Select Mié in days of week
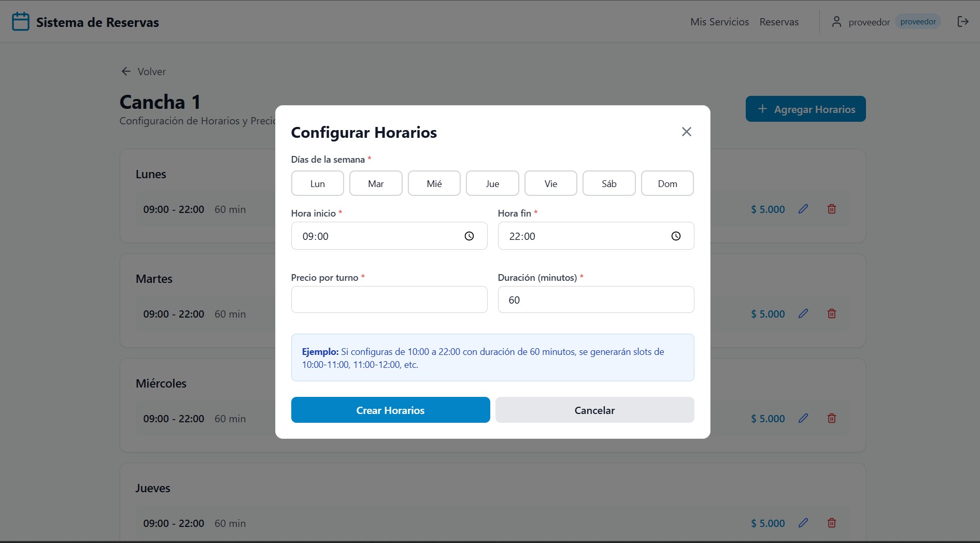 tap(434, 183)
